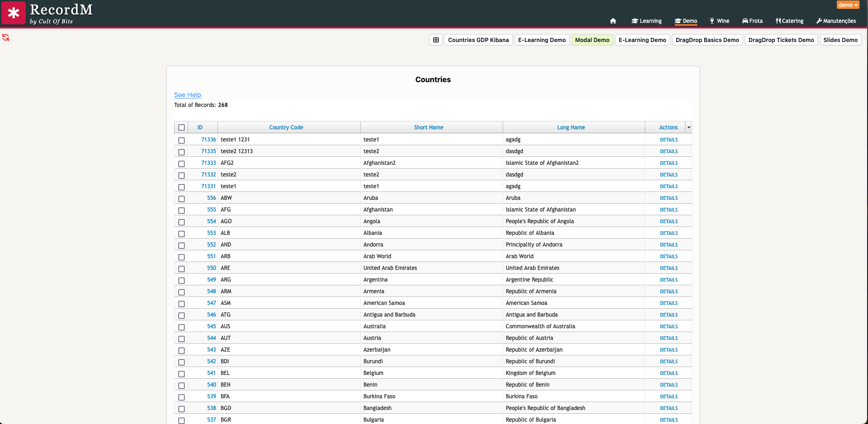Open record ID 556
Screen dimensions: 868x424
click(x=211, y=198)
